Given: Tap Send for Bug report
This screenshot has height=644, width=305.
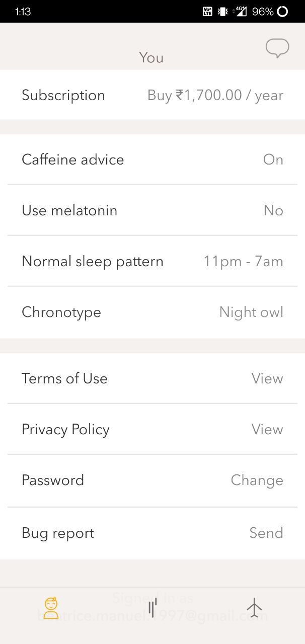Looking at the screenshot, I should [x=266, y=533].
